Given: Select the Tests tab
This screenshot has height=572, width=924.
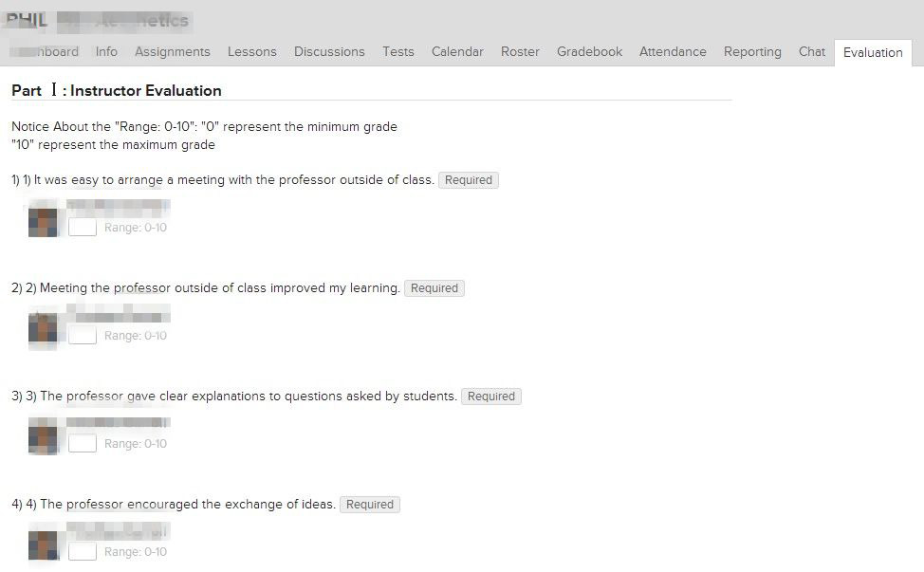Looking at the screenshot, I should click(x=398, y=52).
